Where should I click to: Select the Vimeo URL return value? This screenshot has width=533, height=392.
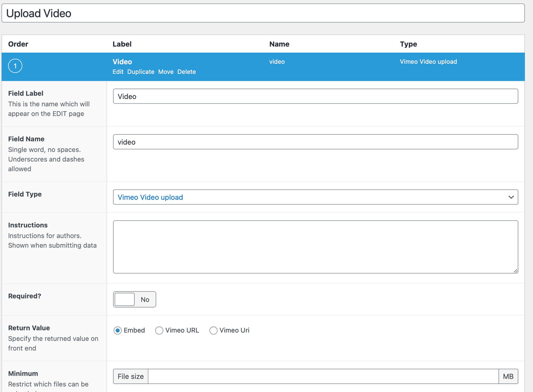pos(159,330)
